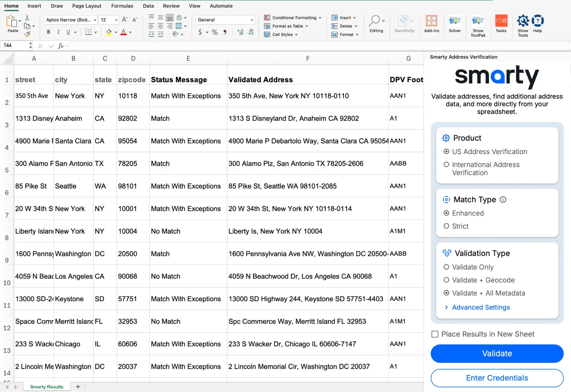Decrease font size
This screenshot has width=571, height=392.
pyautogui.click(x=135, y=19)
